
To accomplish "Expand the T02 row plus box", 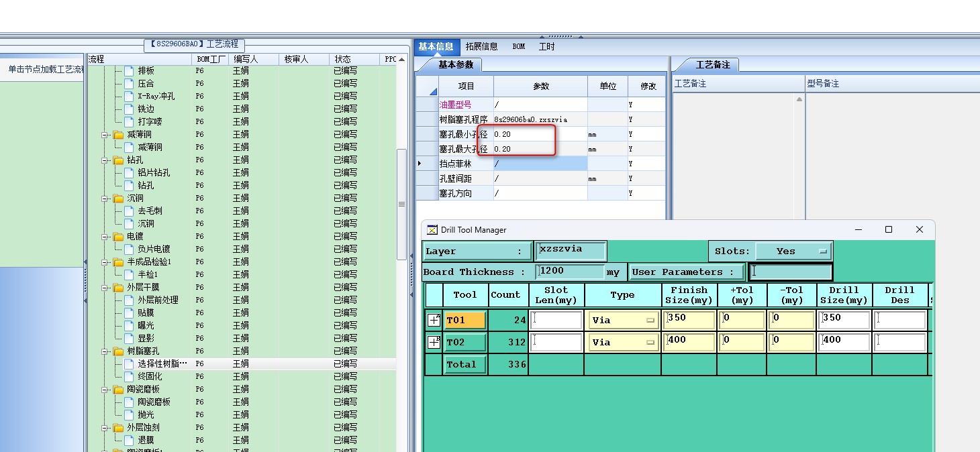I will [x=434, y=343].
